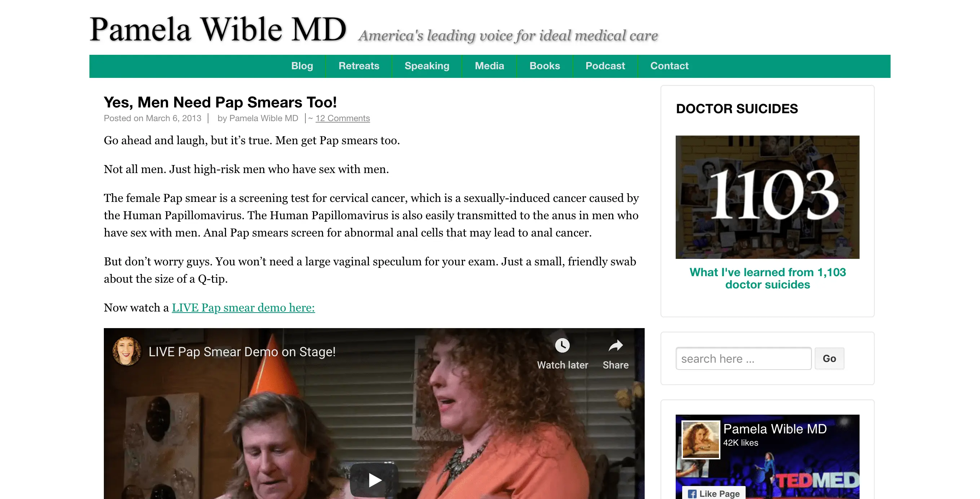Go to the Speaking page
980x499 pixels.
coord(427,66)
